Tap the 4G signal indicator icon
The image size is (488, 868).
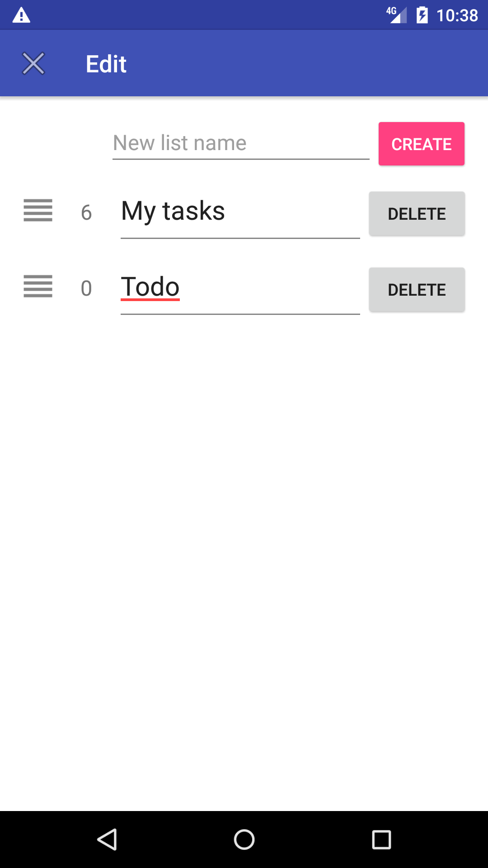[x=396, y=15]
